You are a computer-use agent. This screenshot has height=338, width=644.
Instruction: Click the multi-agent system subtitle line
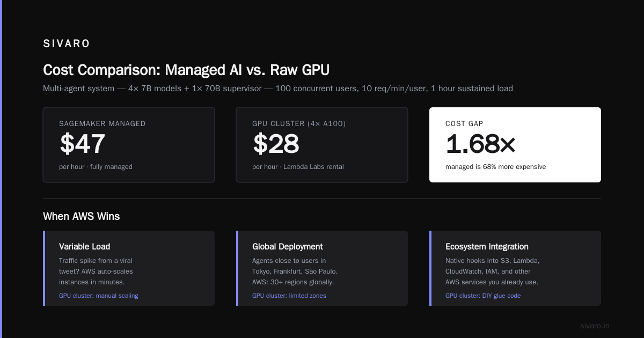click(278, 89)
